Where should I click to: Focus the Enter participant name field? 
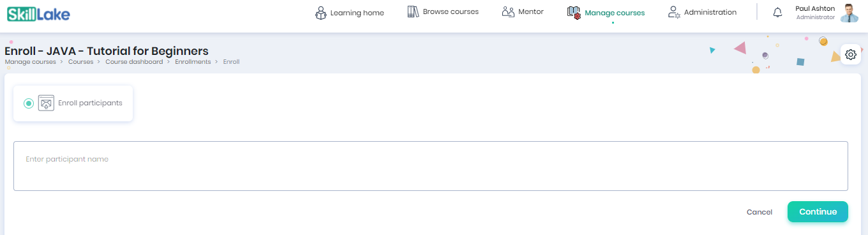431,166
